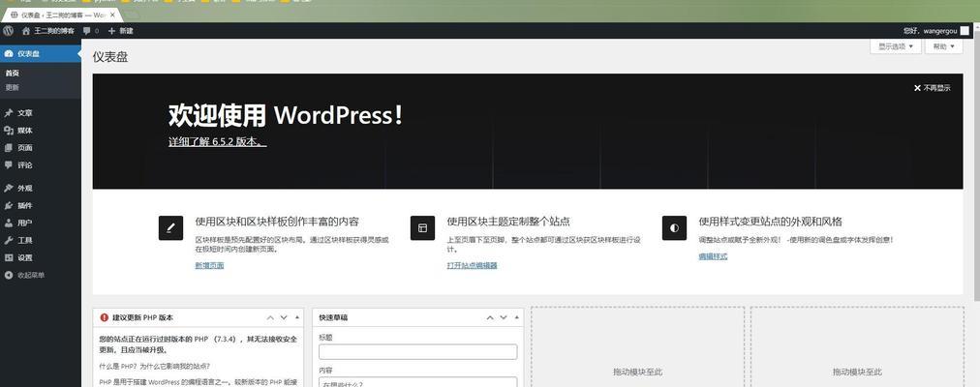Open the 设置 icon menu

coord(8,257)
